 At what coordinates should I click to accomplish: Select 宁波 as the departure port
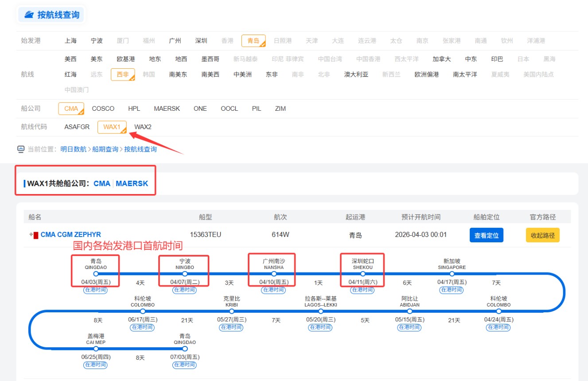tap(97, 41)
